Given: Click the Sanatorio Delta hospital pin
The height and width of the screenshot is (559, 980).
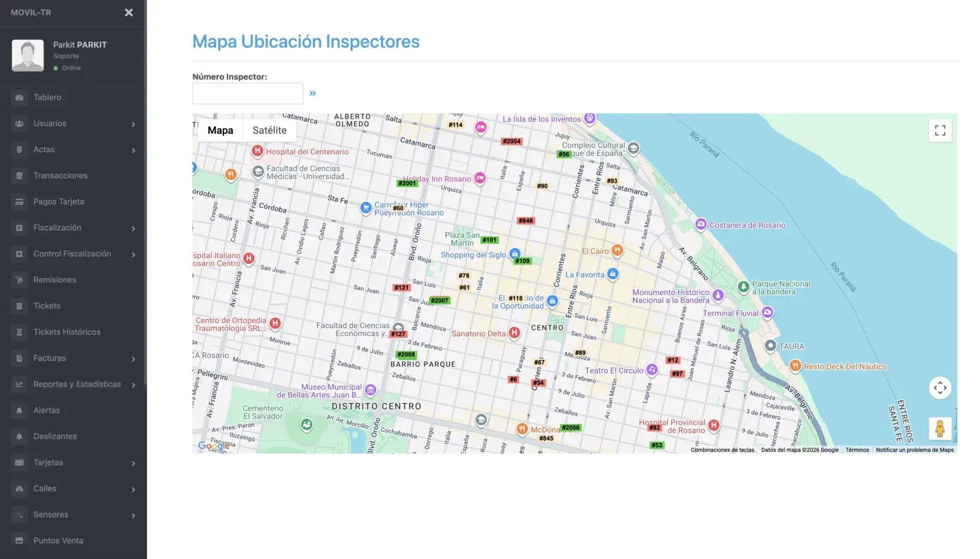Looking at the screenshot, I should [514, 333].
